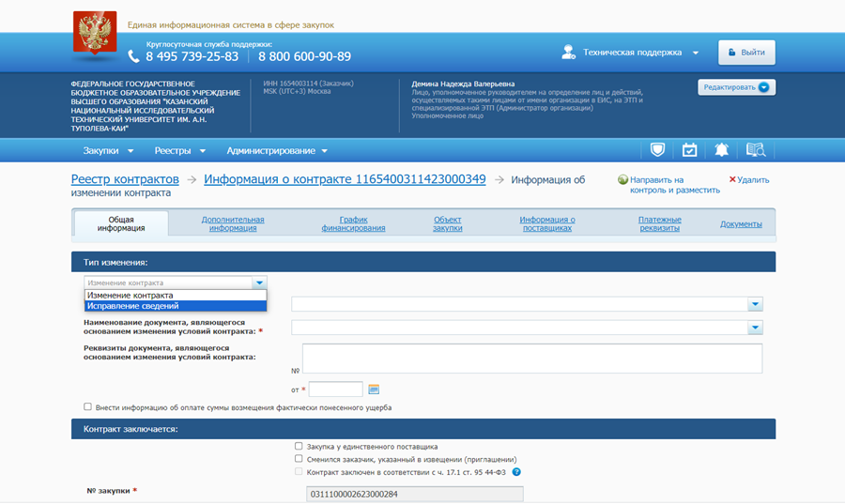Open the calendar checkmark icon in navbar
This screenshot has height=504, width=845.
(689, 150)
